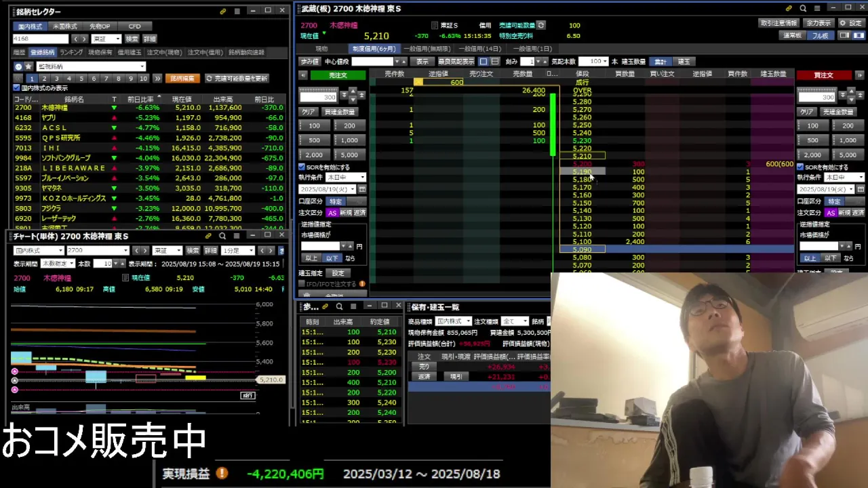Open the ランキング tab
Viewport: 868px width, 488px height.
tap(71, 52)
